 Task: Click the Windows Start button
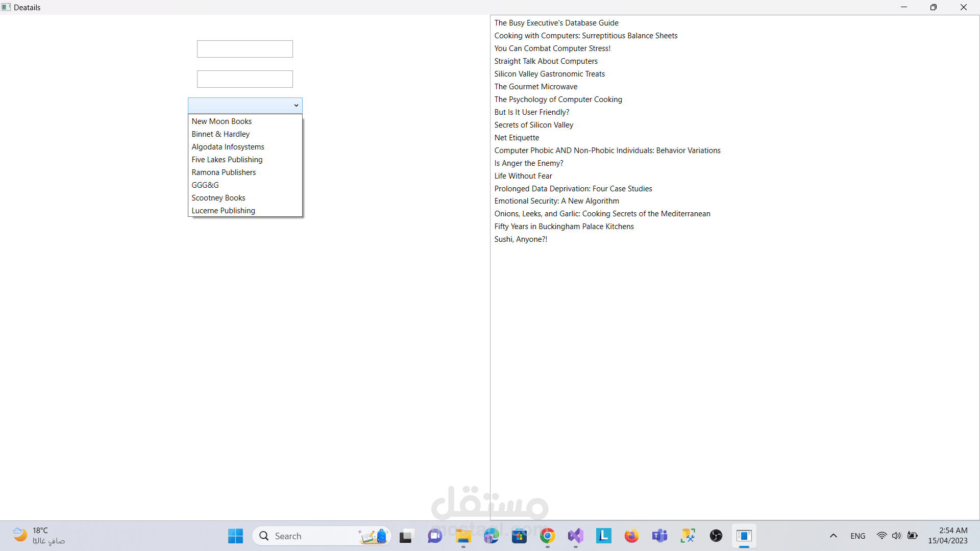pyautogui.click(x=235, y=536)
